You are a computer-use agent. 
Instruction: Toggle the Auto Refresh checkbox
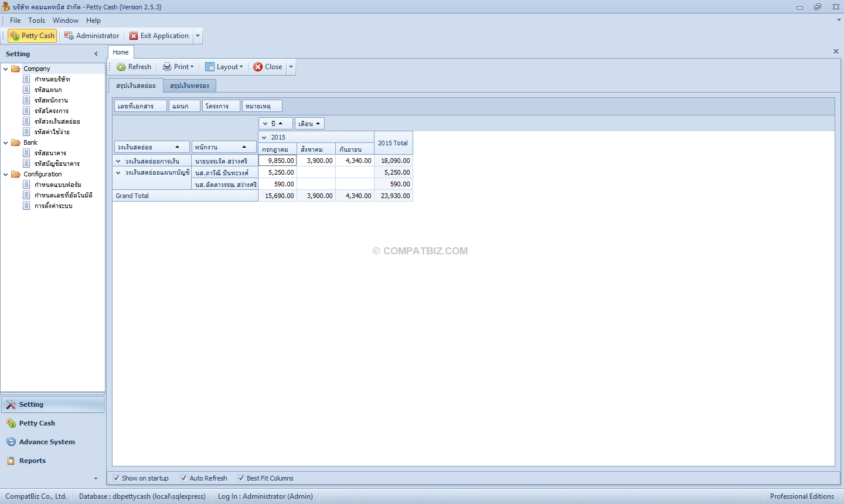point(183,478)
